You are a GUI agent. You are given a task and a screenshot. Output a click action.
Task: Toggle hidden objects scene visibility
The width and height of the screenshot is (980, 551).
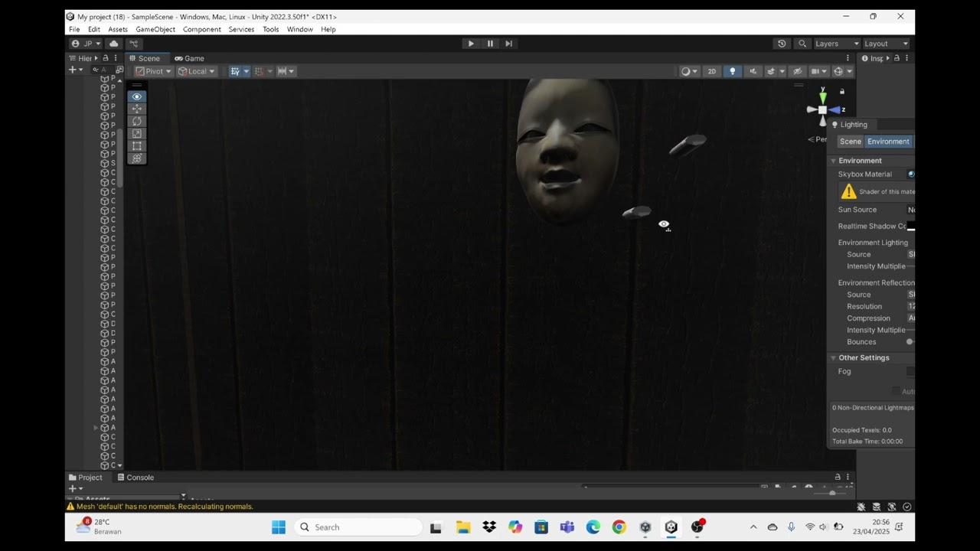[x=797, y=71]
